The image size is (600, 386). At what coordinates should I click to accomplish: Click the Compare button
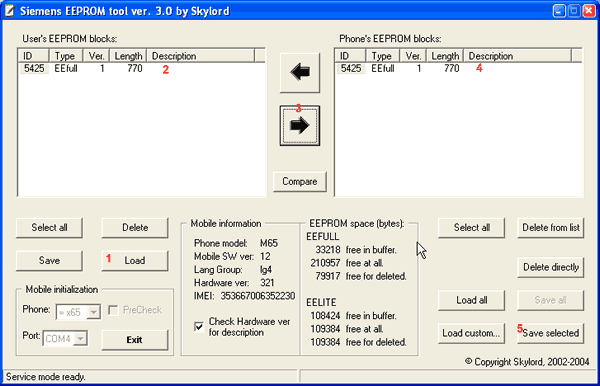(300, 181)
